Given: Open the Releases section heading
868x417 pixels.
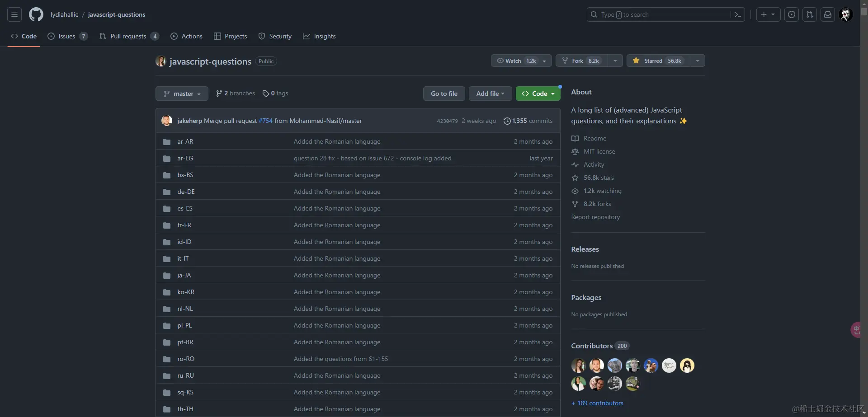Looking at the screenshot, I should click(585, 249).
